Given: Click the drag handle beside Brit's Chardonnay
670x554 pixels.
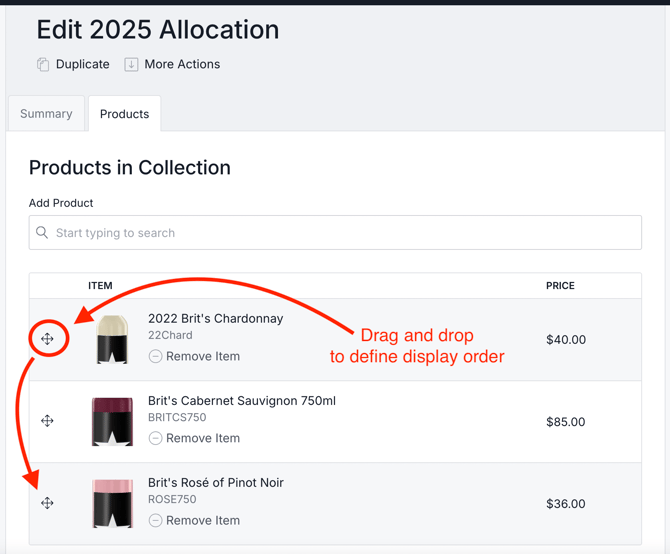Looking at the screenshot, I should [x=47, y=339].
